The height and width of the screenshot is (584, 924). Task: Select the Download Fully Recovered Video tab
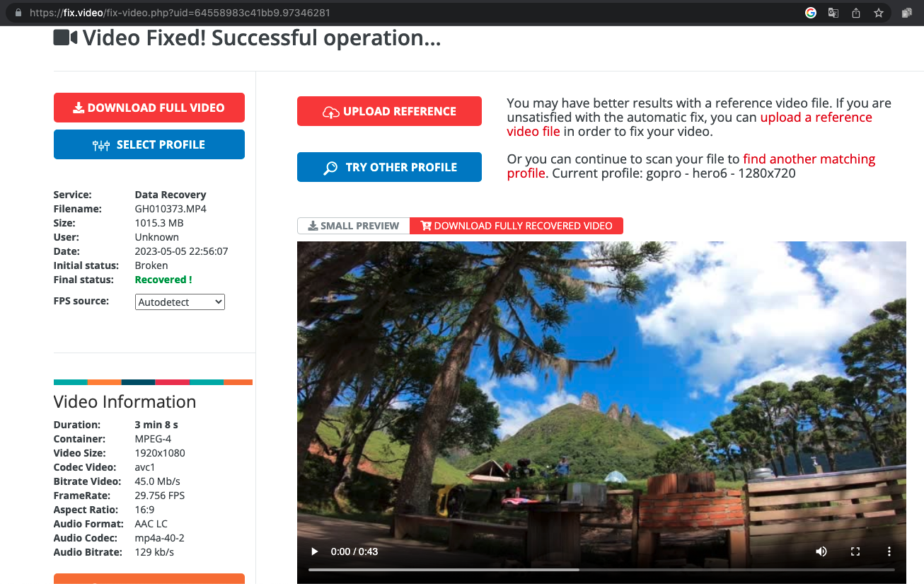[516, 226]
